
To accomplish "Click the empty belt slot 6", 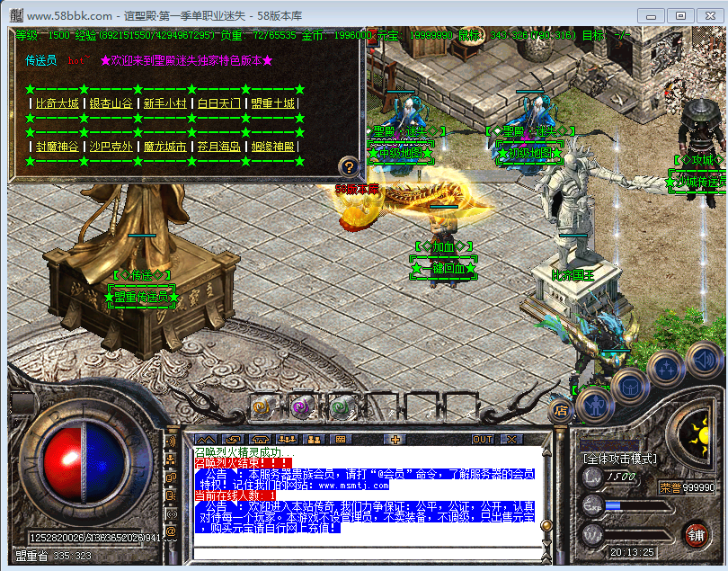I will click(x=460, y=407).
